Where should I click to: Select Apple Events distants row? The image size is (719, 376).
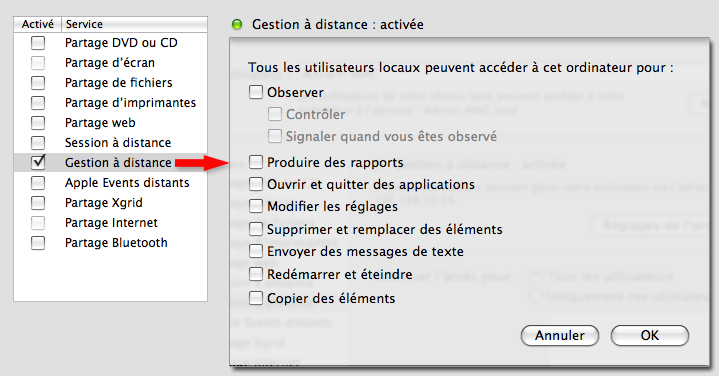(x=111, y=182)
